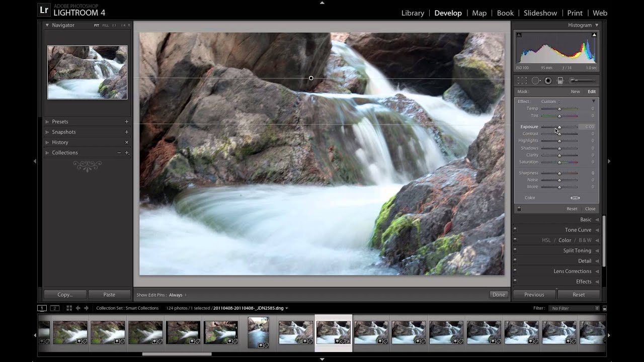The image size is (644, 362).
Task: Switch to main window display 1
Action: coord(42,308)
